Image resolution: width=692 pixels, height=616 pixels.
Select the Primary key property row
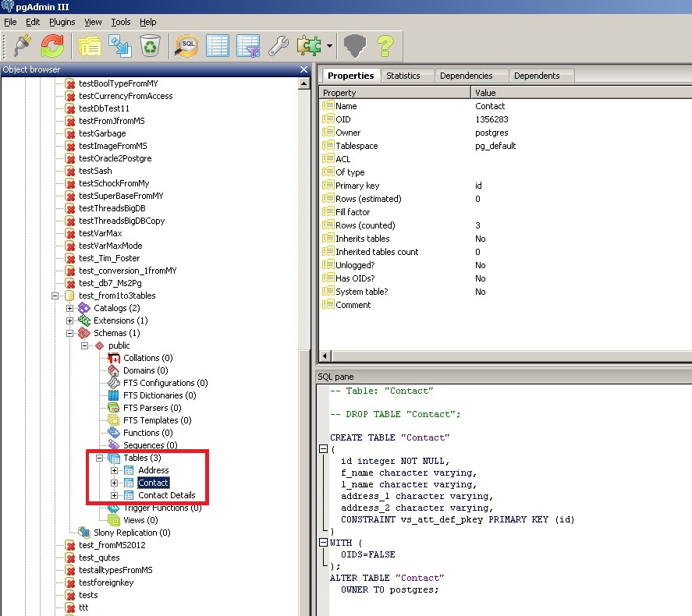[x=506, y=186]
